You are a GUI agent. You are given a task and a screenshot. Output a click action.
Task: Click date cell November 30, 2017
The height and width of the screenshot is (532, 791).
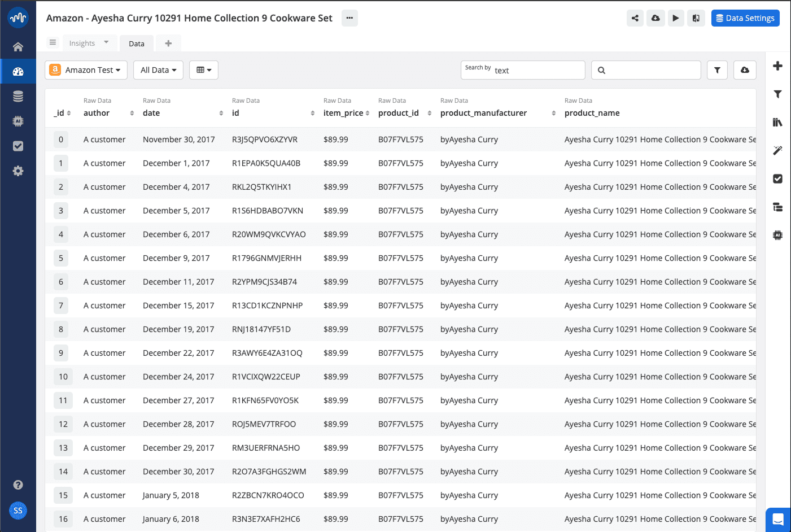(179, 139)
